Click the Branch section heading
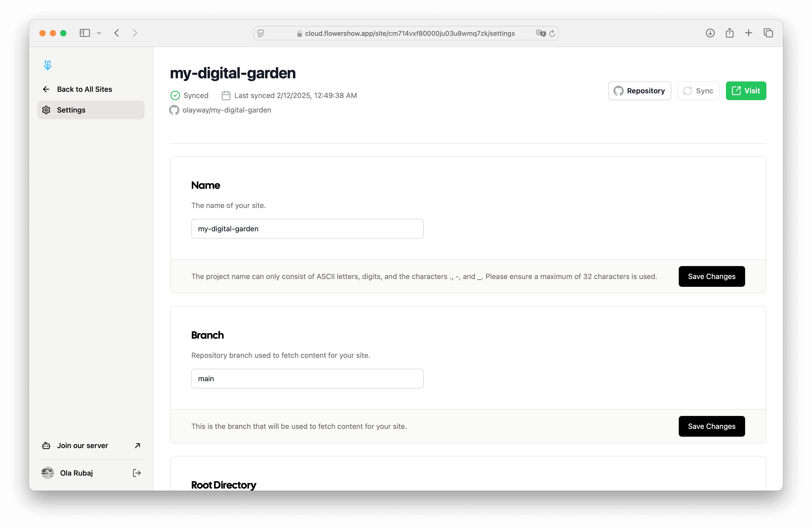812x529 pixels. [207, 335]
